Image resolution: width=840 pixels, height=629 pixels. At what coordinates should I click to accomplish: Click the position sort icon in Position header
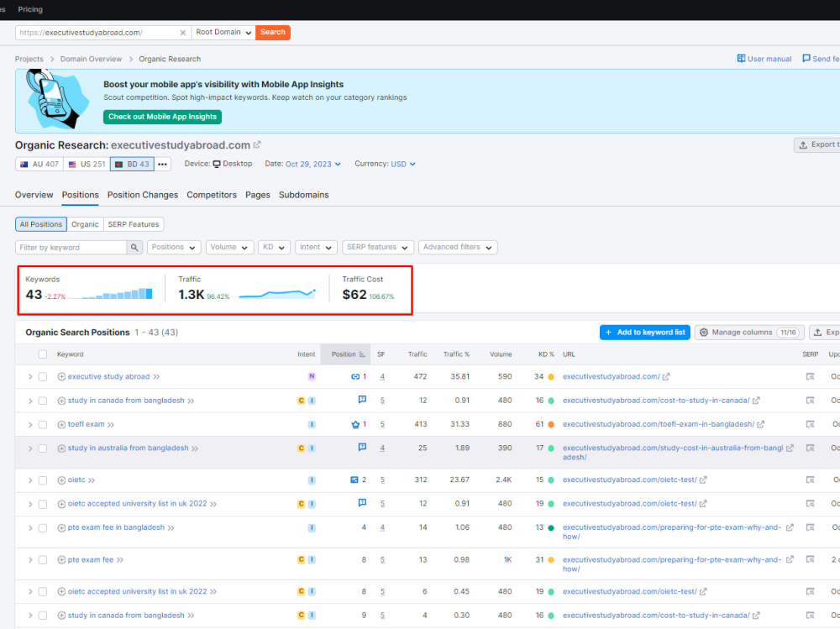362,354
